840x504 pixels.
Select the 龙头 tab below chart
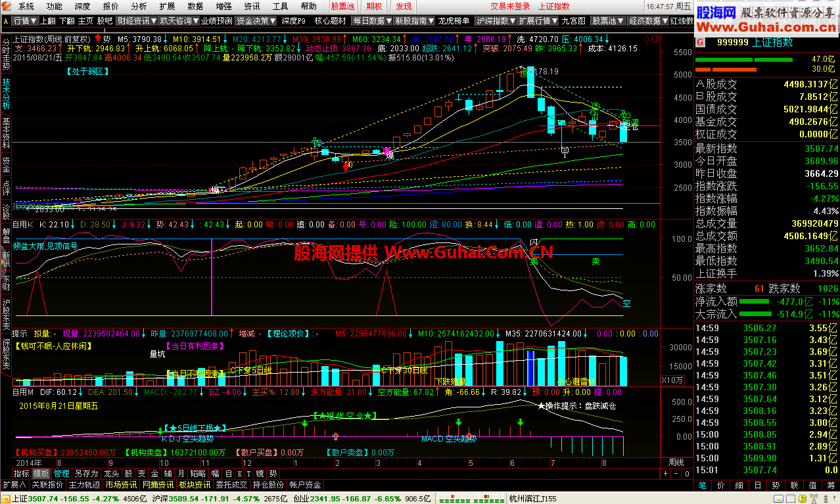[x=111, y=473]
